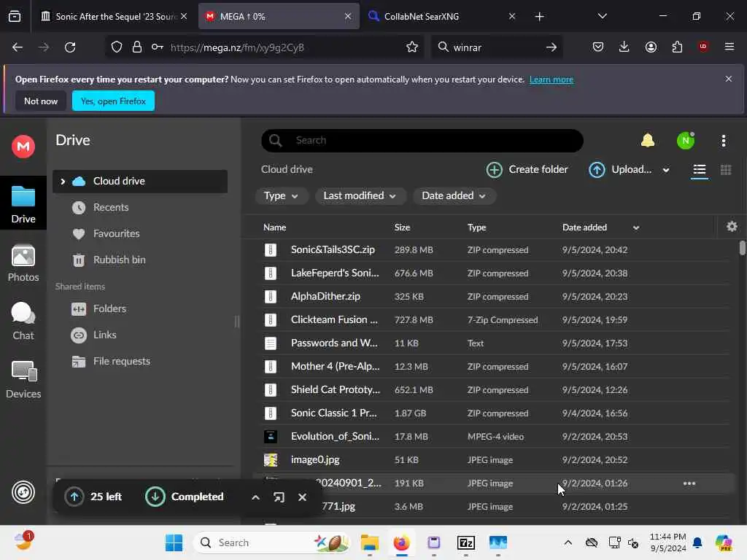Open the Photos section in sidebar

[x=23, y=263]
